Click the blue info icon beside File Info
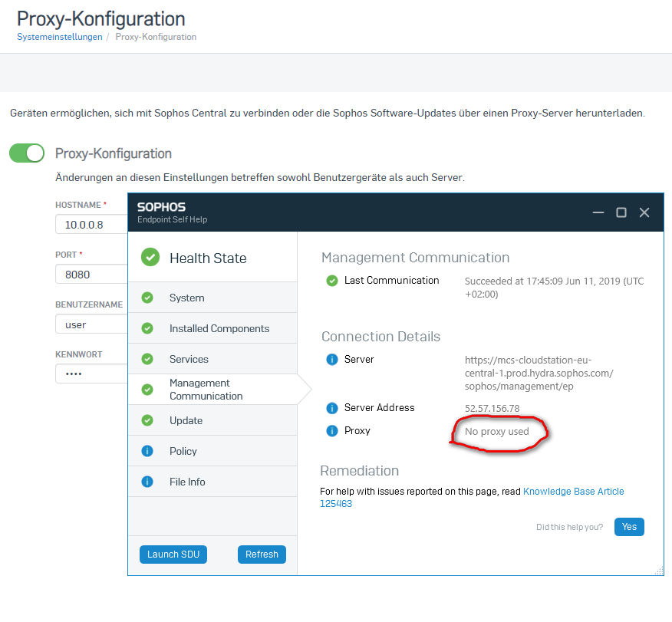The height and width of the screenshot is (622, 672). 147,482
